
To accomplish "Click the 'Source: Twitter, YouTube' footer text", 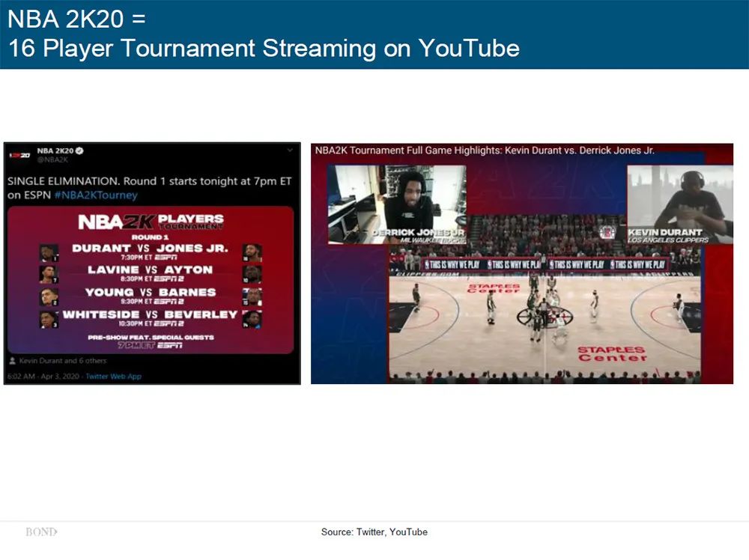I will pyautogui.click(x=374, y=532).
